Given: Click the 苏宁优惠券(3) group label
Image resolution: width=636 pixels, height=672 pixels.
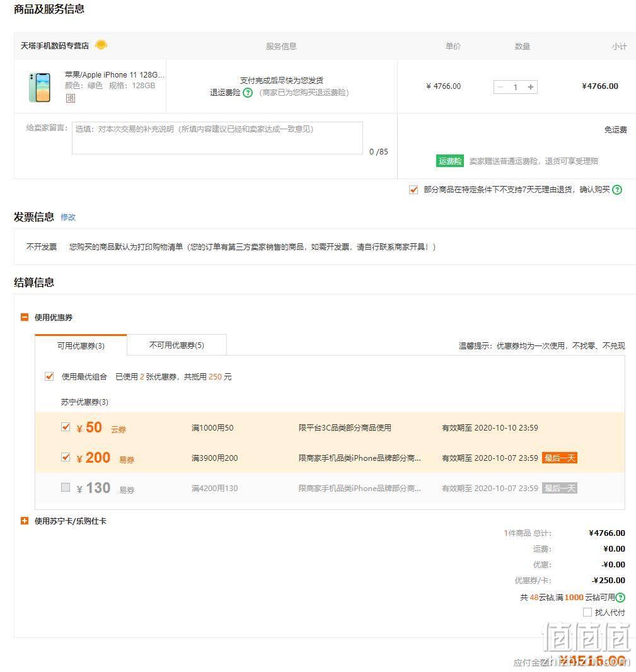Looking at the screenshot, I should point(84,402).
